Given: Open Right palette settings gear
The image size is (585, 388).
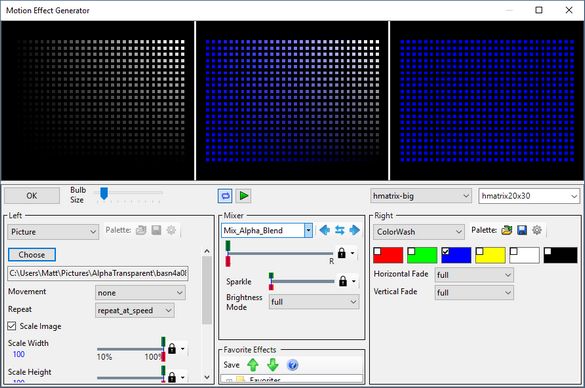Looking at the screenshot, I should click(x=537, y=230).
